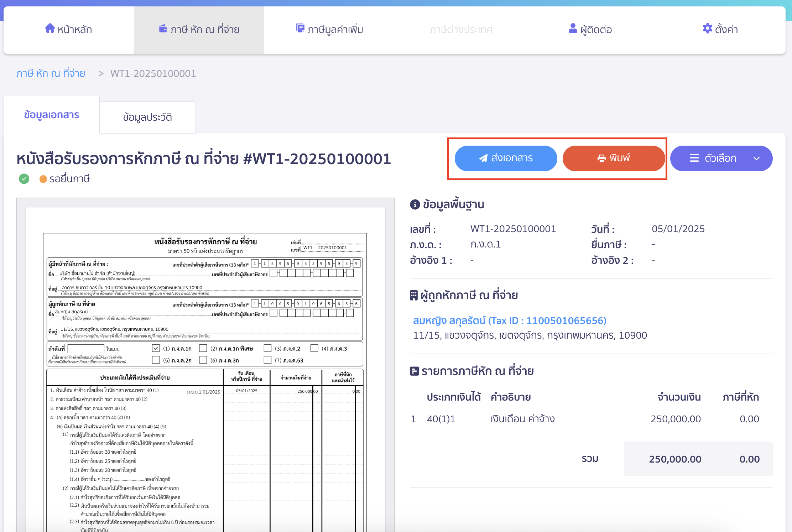Select the briefcase icon for ภาษี หัก ณ ที่จ่าย
The height and width of the screenshot is (532, 792).
(x=162, y=29)
